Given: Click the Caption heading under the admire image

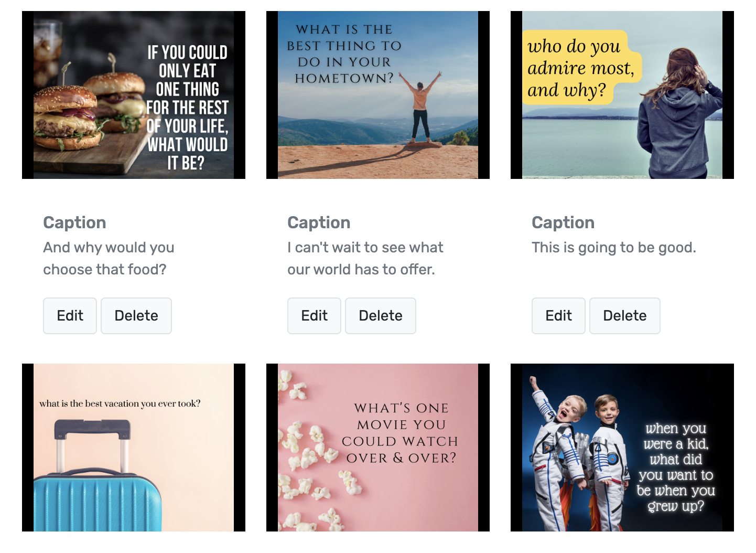Looking at the screenshot, I should (x=563, y=222).
